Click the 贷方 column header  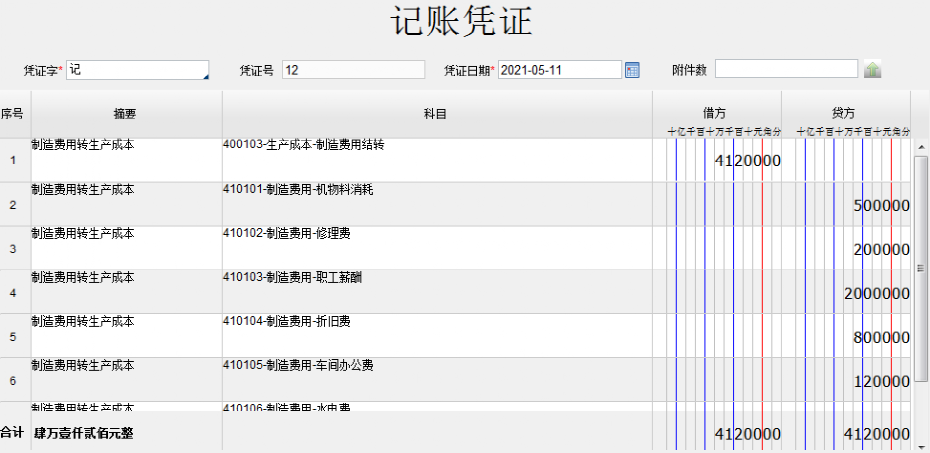click(845, 112)
